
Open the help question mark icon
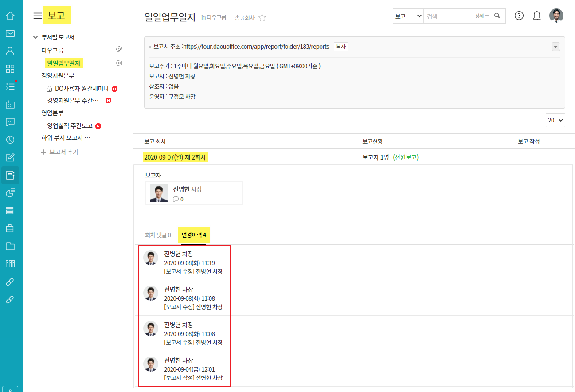519,16
